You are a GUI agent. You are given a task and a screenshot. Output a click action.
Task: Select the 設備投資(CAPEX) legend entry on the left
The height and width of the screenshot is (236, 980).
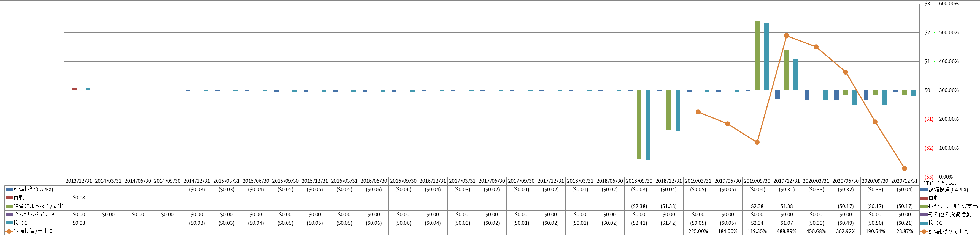click(29, 189)
